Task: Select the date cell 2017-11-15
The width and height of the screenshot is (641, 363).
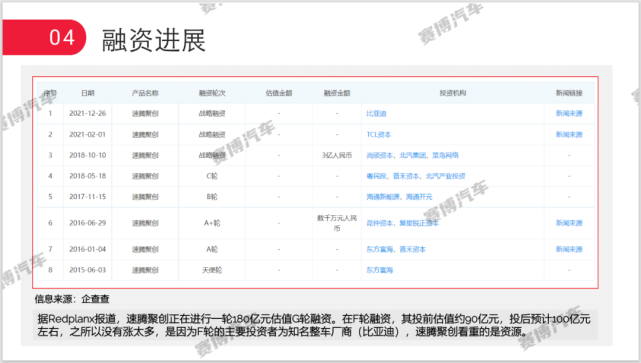Action: click(87, 197)
